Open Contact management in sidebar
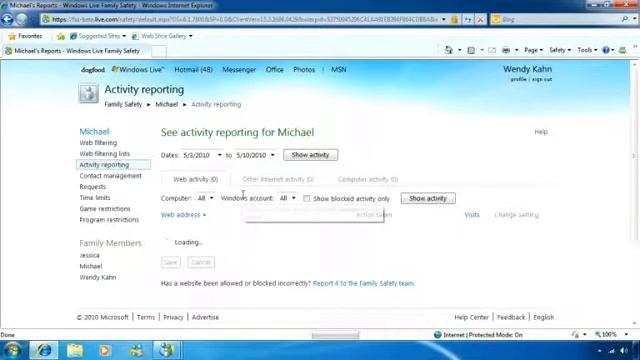 (111, 176)
